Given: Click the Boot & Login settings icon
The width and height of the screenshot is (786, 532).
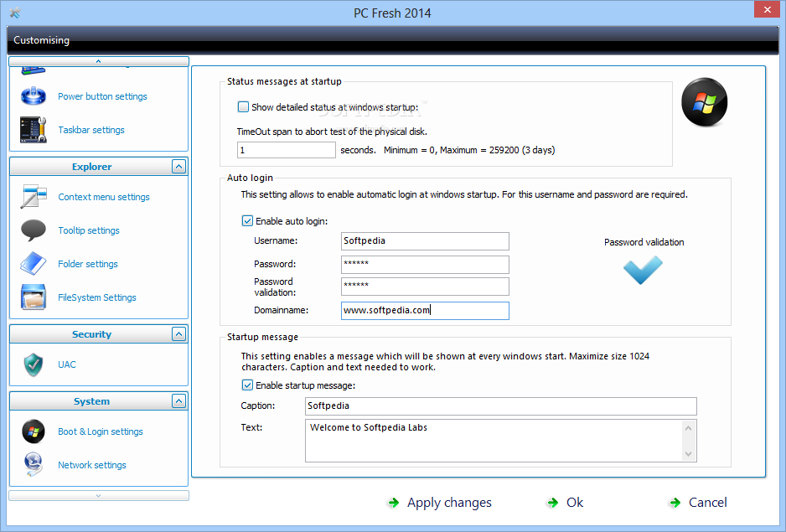Looking at the screenshot, I should pos(34,431).
